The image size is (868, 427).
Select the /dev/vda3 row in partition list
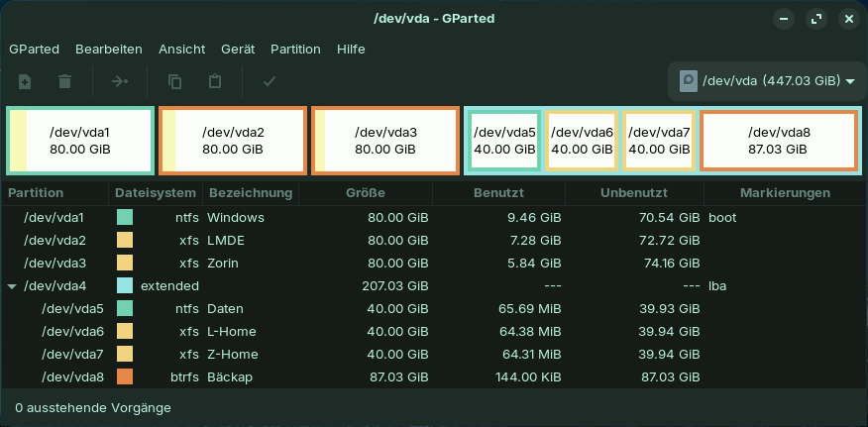pos(434,264)
